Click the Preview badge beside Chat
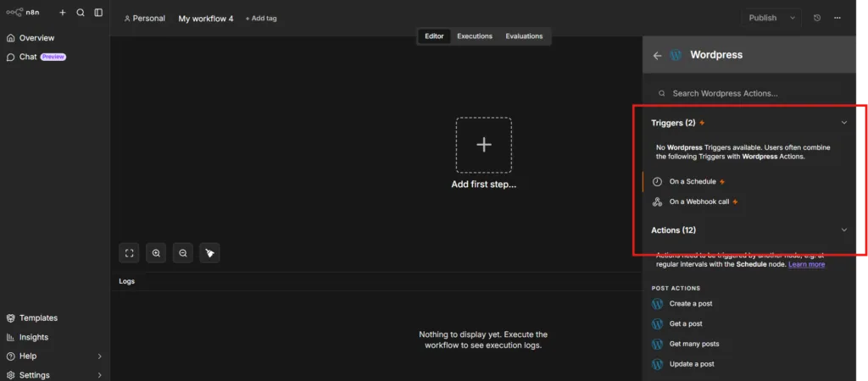 coord(53,57)
